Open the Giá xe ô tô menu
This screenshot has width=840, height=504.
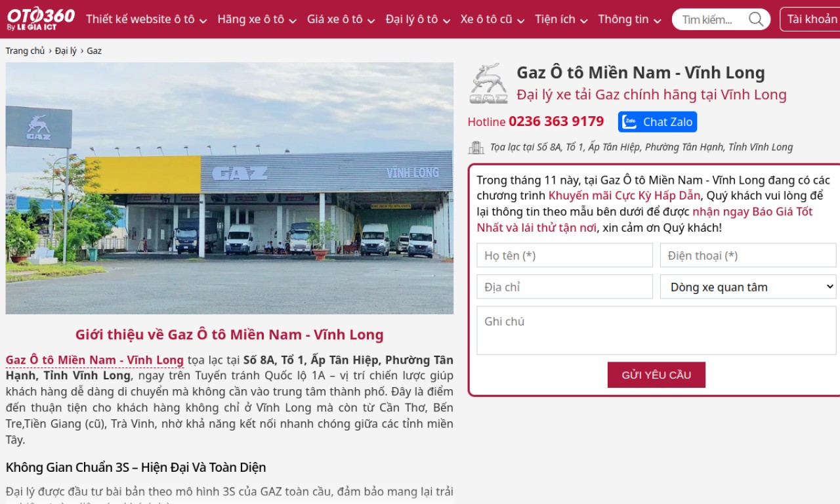click(x=341, y=19)
